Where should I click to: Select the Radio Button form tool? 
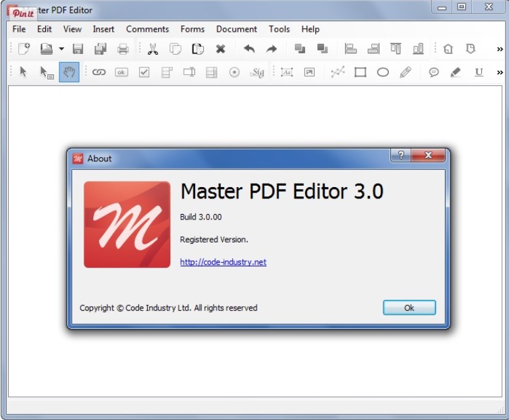coord(234,72)
